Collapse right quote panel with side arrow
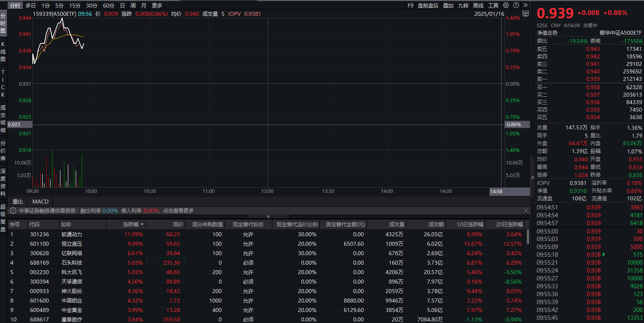This screenshot has height=323, width=644. point(533,177)
